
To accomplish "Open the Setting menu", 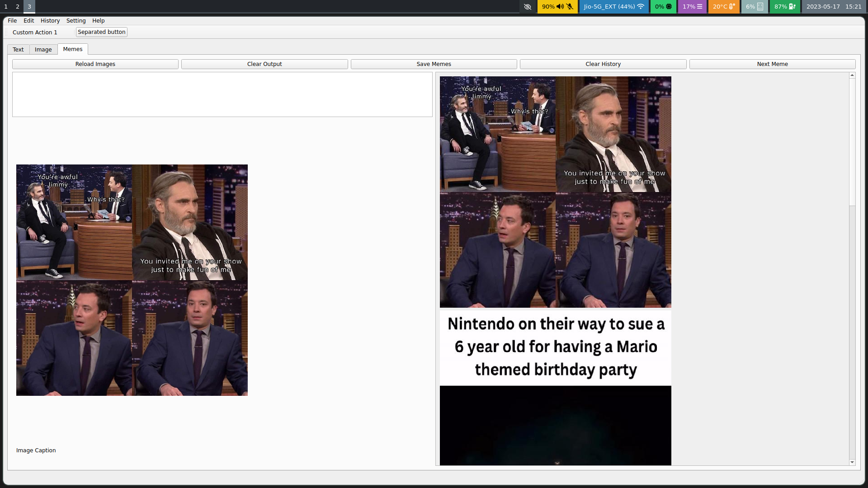I will (75, 20).
